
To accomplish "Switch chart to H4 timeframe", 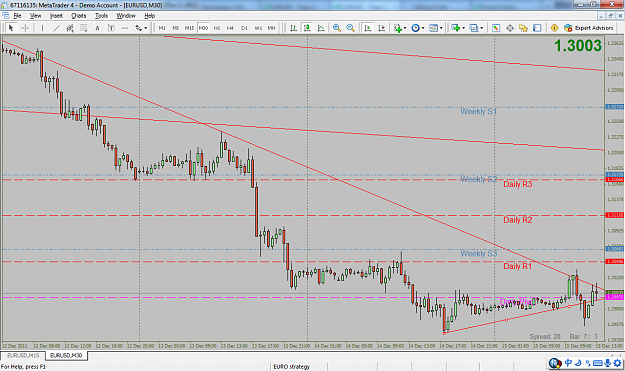I will [230, 28].
